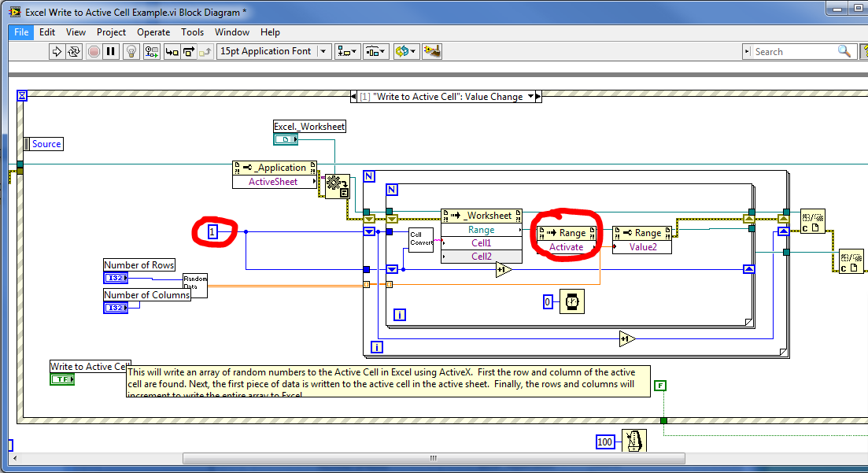868x473 pixels.
Task: Select the Number of Columns I32 terminal
Action: click(116, 308)
